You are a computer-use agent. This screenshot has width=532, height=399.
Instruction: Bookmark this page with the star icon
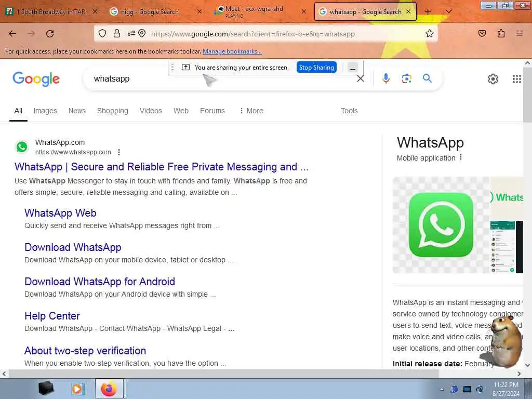[430, 33]
